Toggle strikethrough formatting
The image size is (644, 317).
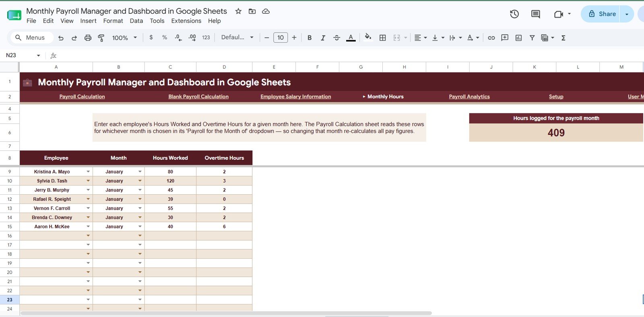[337, 37]
